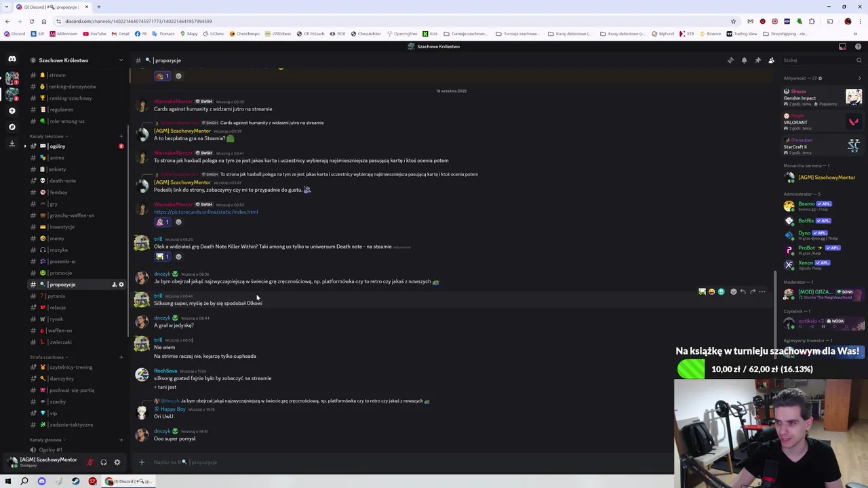Open Xenon member profile
The height and width of the screenshot is (488, 868).
tap(823, 265)
